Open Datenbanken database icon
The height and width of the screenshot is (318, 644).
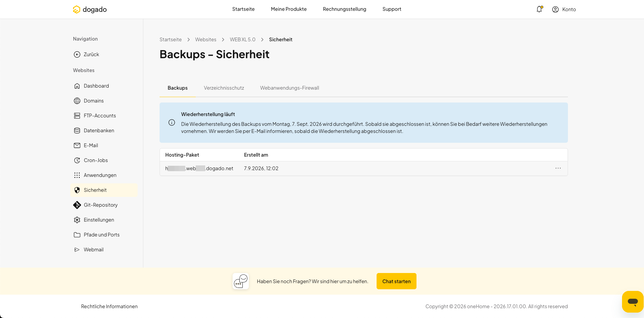pyautogui.click(x=77, y=131)
